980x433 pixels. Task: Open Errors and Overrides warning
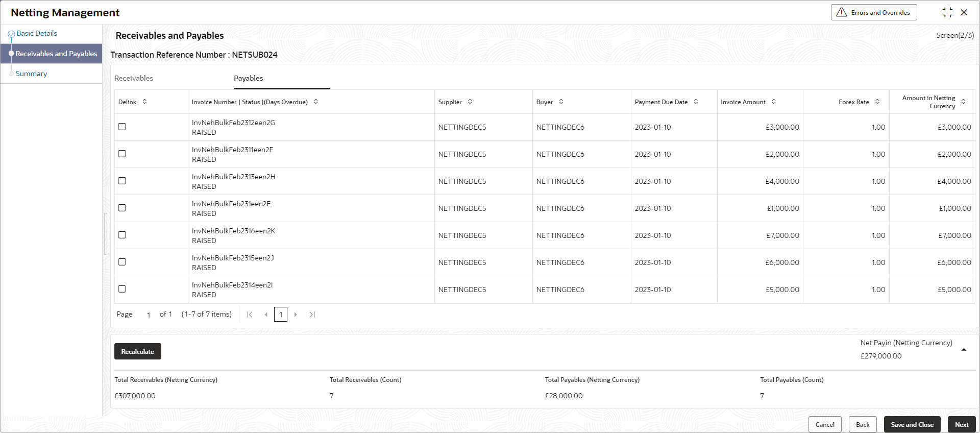point(874,12)
